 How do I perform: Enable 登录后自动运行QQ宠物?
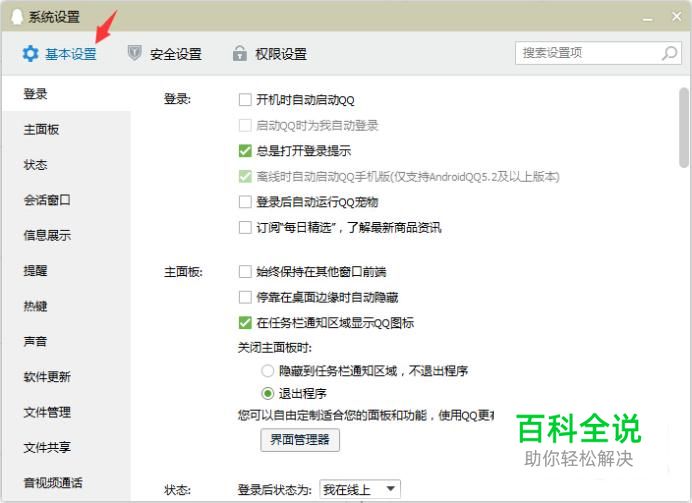(x=245, y=202)
